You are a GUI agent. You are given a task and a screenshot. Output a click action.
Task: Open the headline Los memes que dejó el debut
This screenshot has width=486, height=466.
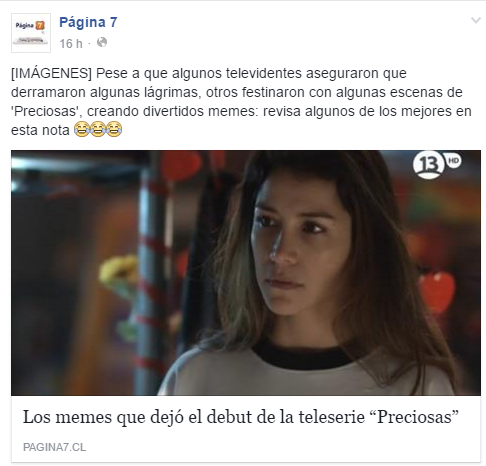coord(241,417)
